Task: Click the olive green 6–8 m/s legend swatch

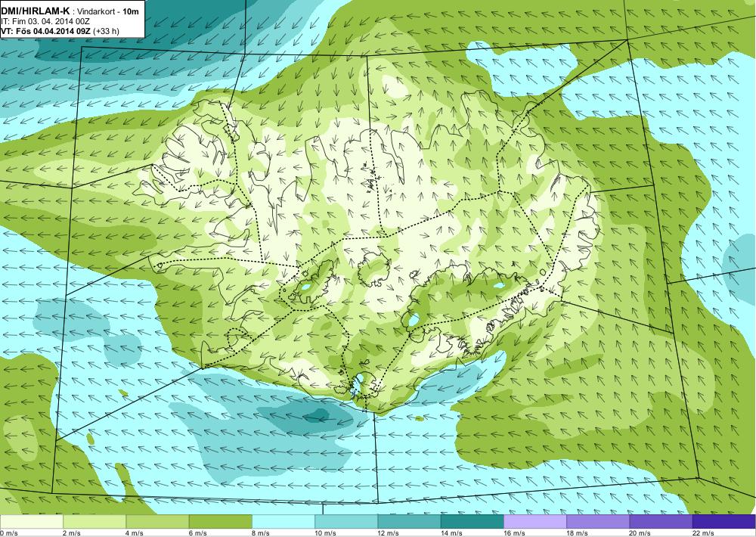Action: (220, 522)
